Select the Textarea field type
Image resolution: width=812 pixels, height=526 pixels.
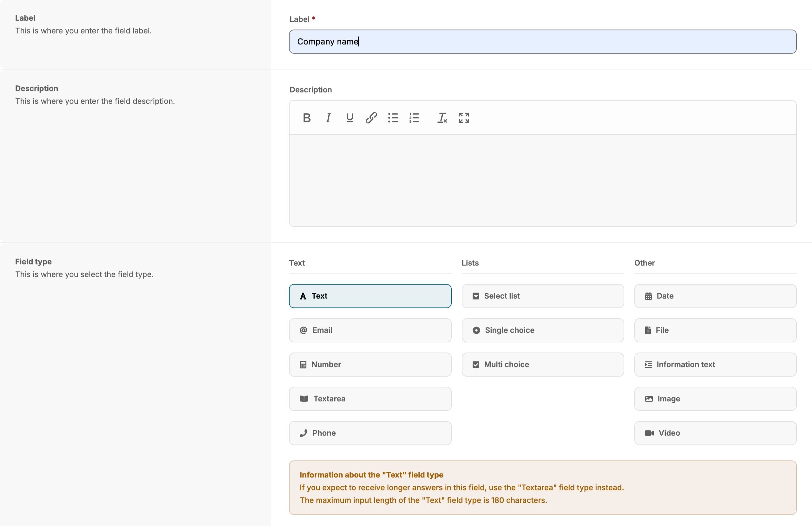click(x=370, y=399)
